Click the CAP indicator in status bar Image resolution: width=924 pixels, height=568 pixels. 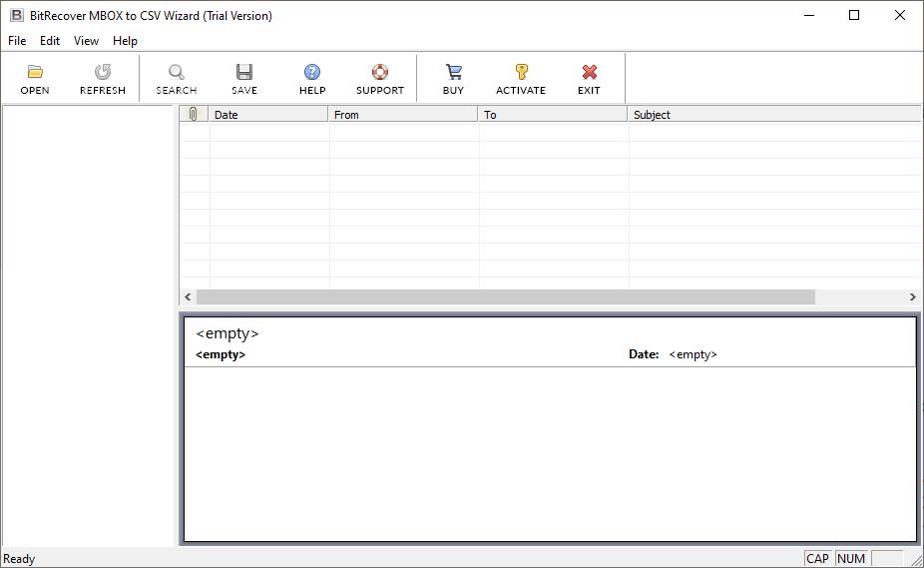817,559
